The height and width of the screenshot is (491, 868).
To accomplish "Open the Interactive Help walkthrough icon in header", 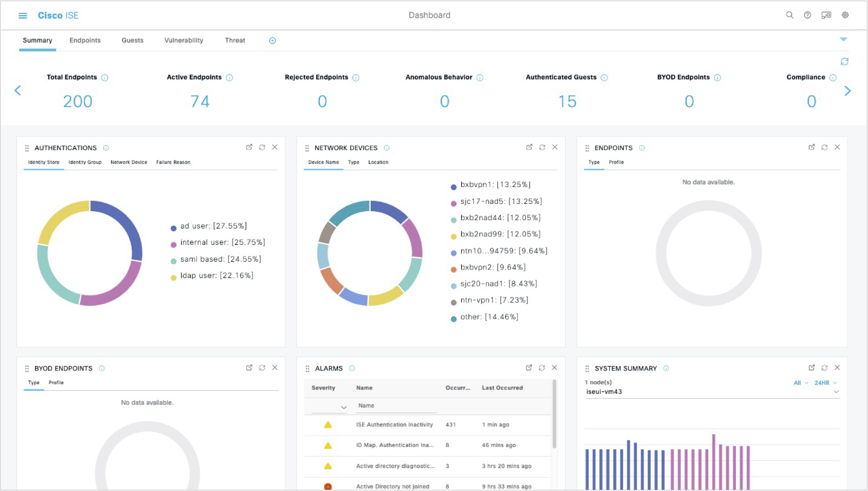I will pyautogui.click(x=826, y=15).
